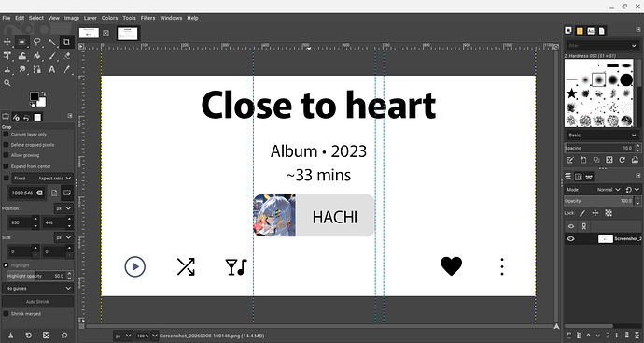Open the File menu
Screen dimensions: 644x343
[x=7, y=18]
